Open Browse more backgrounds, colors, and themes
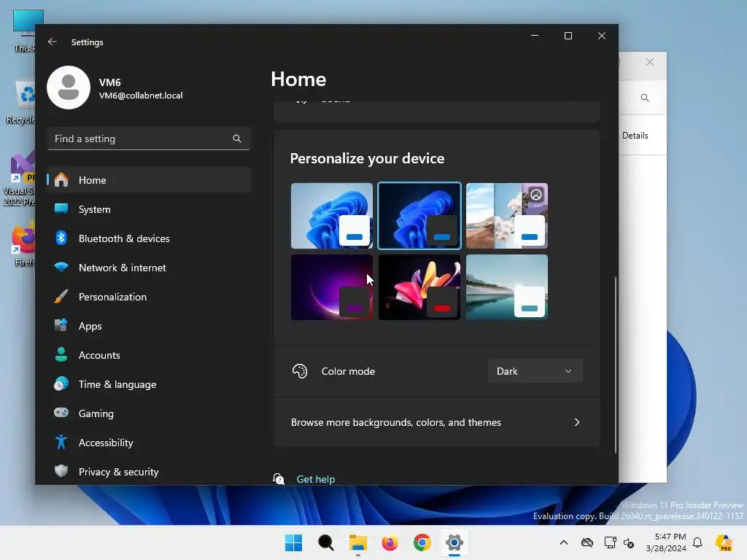This screenshot has height=560, width=747. click(436, 422)
